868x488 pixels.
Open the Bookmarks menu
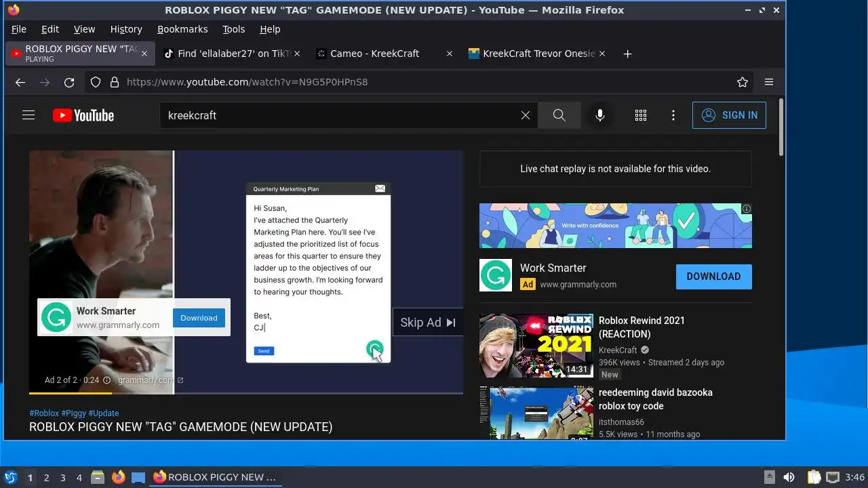tap(182, 29)
